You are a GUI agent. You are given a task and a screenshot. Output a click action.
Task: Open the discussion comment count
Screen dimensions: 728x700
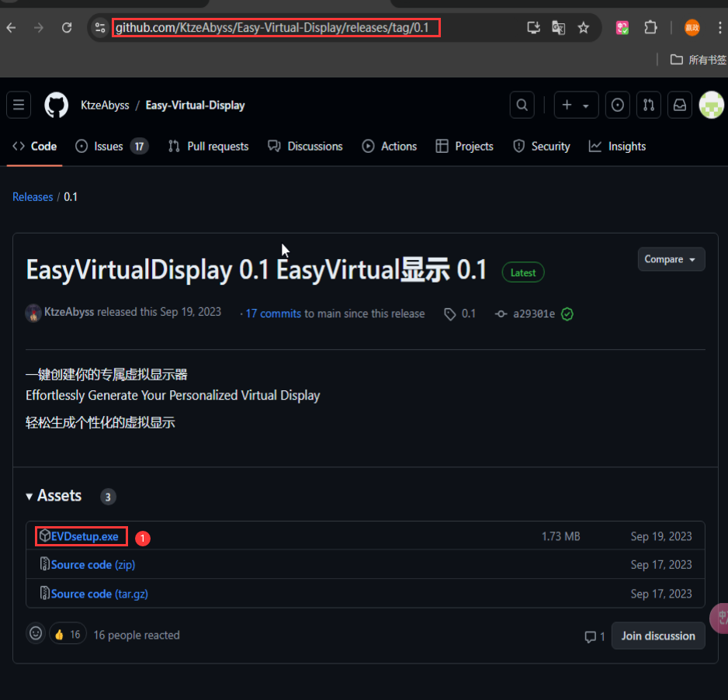click(595, 636)
